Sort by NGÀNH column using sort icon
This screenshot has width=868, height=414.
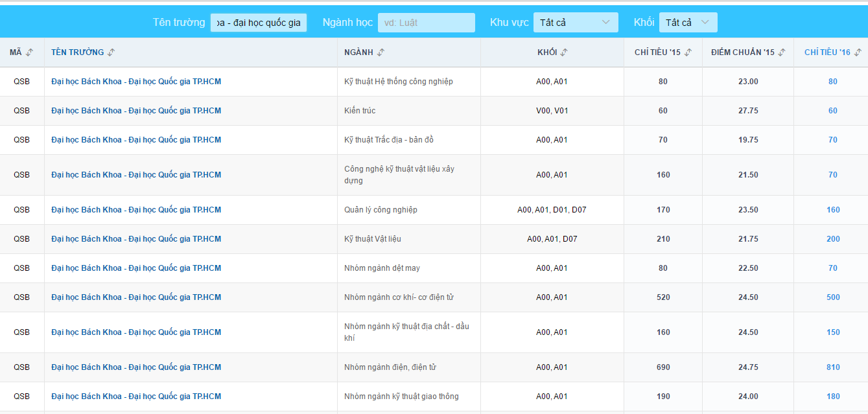click(x=381, y=52)
